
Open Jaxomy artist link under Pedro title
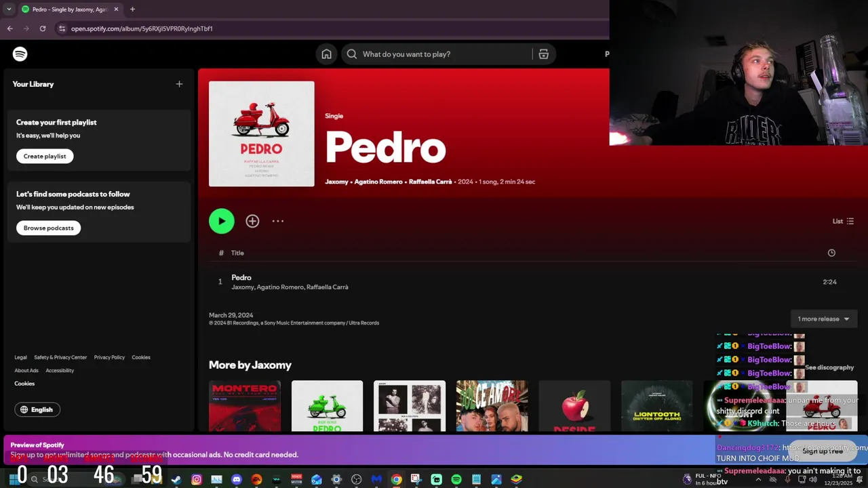tap(336, 182)
